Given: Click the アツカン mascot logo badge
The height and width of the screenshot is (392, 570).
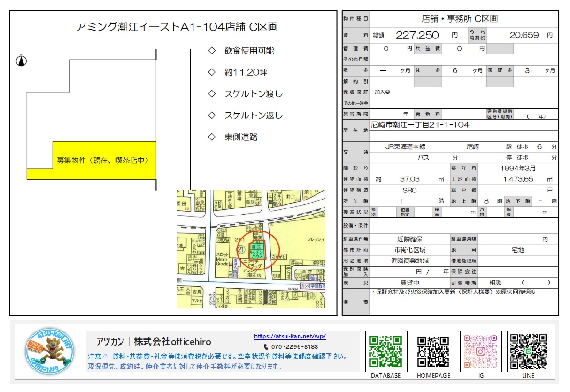Looking at the screenshot, I should point(49,351).
